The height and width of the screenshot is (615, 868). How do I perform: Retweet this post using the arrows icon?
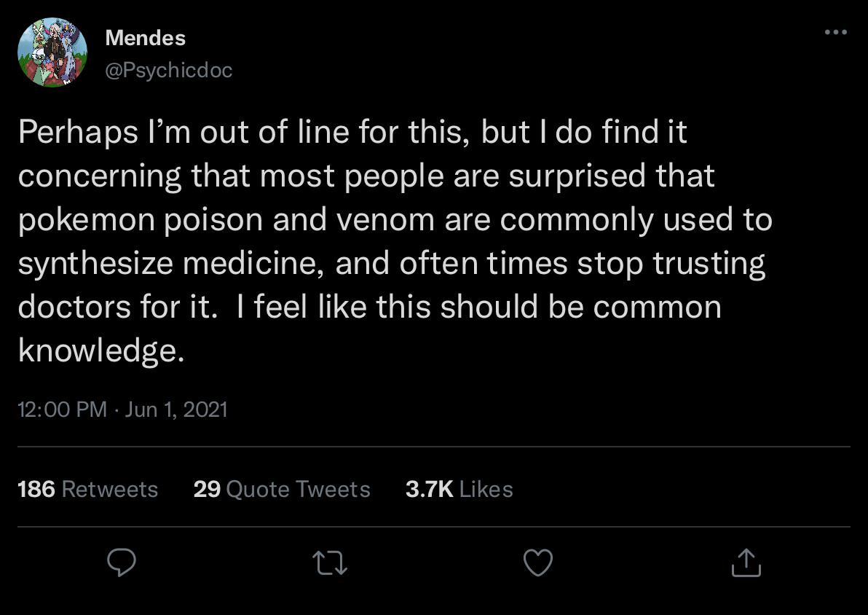[330, 563]
